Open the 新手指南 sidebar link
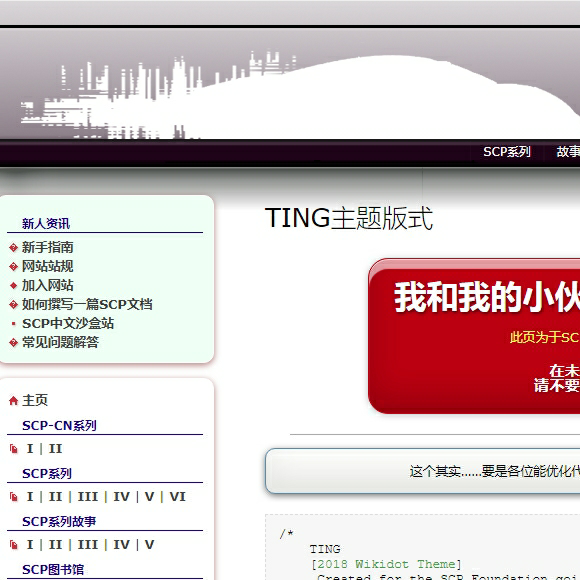Image resolution: width=580 pixels, height=580 pixels. (47, 247)
